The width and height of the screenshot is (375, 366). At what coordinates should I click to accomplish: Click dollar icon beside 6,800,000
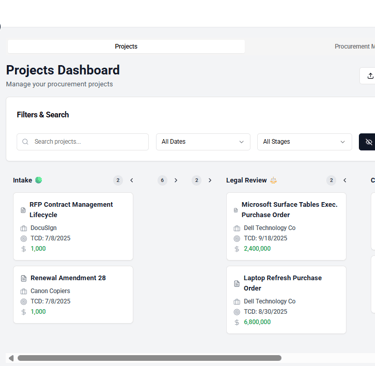237,322
